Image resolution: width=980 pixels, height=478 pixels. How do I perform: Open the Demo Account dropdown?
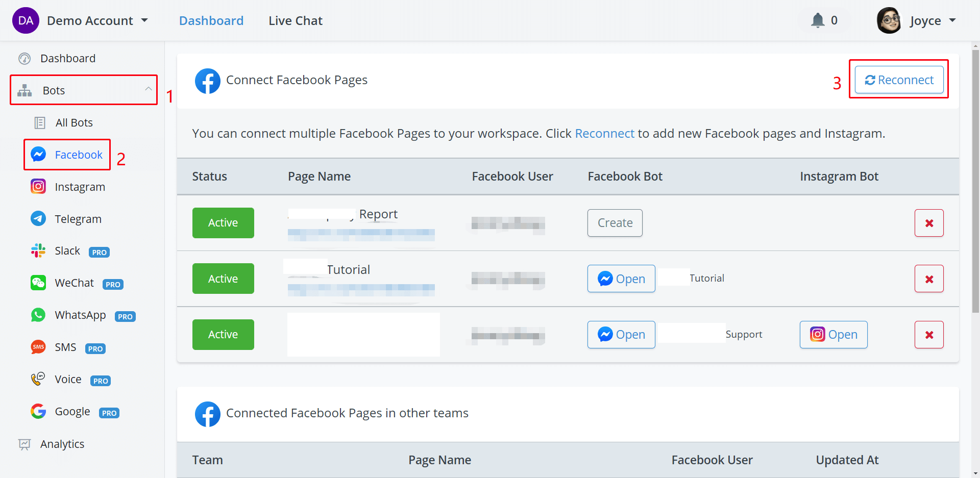97,20
